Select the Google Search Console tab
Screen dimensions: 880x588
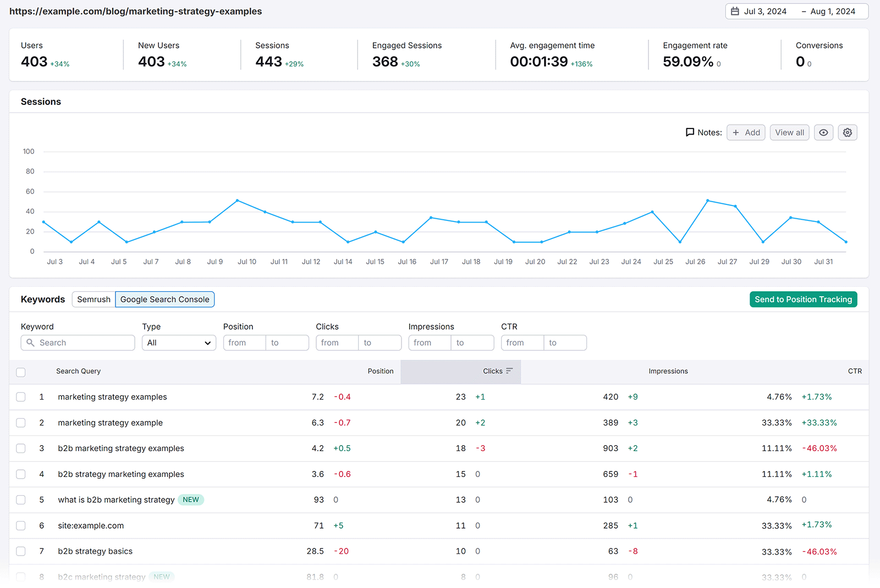[164, 299]
